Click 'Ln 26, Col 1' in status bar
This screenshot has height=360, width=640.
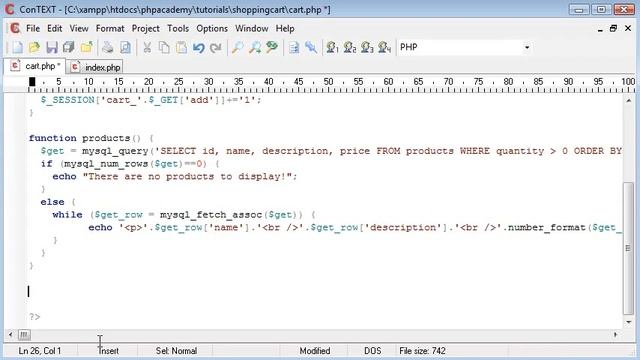click(x=40, y=351)
